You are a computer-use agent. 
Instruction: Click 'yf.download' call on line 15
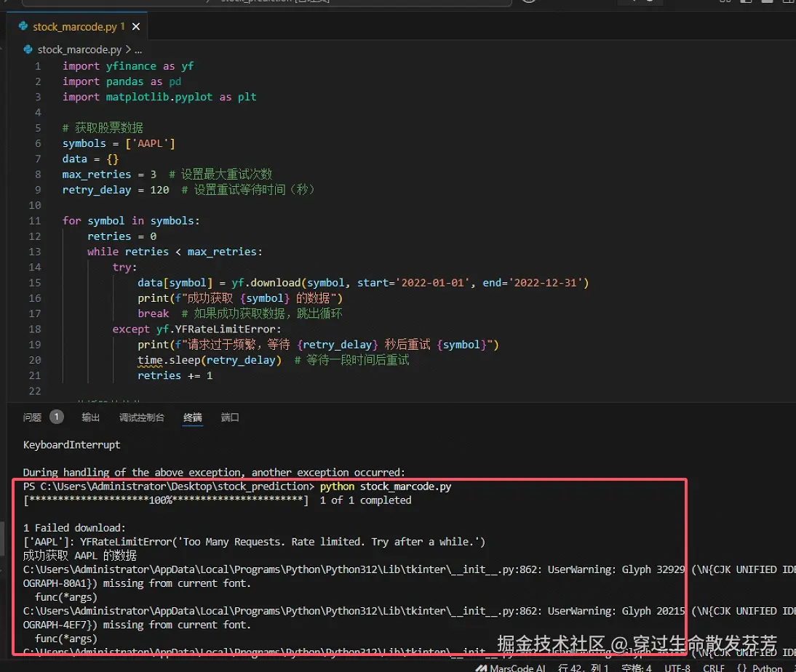pyautogui.click(x=266, y=283)
